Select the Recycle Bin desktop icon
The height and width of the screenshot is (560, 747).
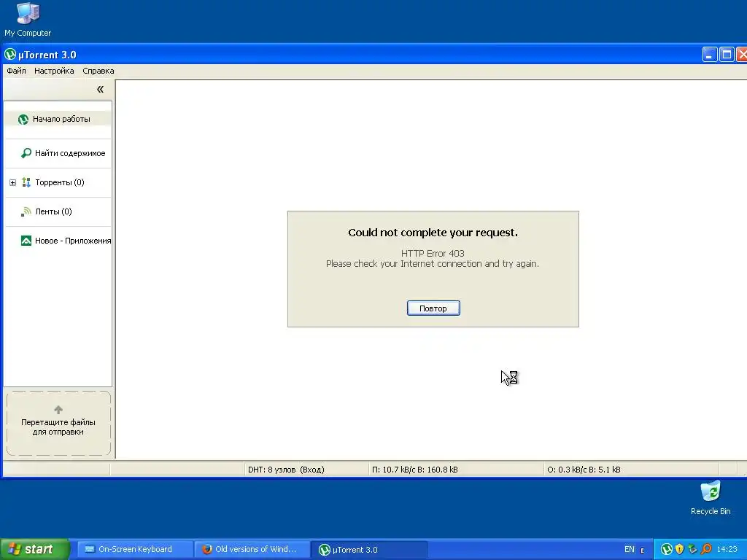711,498
